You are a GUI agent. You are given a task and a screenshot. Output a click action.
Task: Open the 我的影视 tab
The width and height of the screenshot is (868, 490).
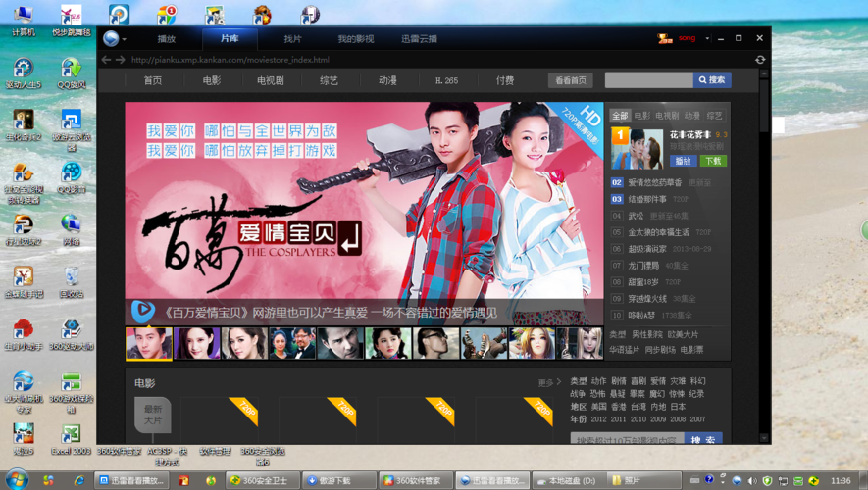(355, 39)
